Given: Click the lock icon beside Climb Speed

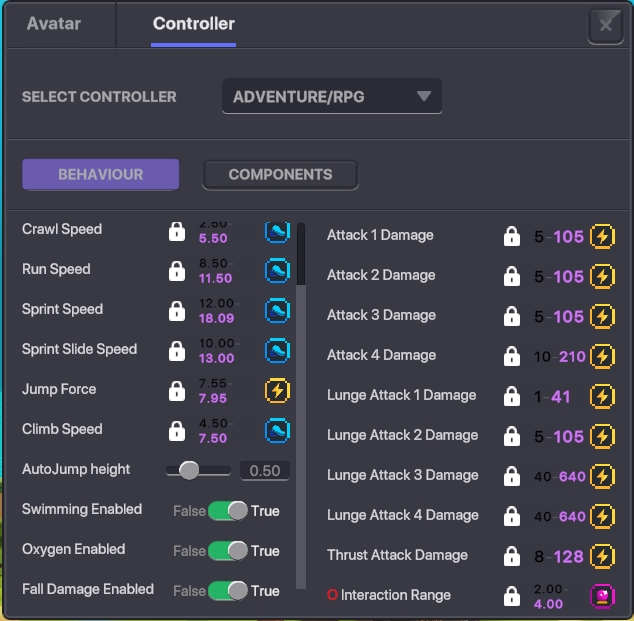Looking at the screenshot, I should pos(177,431).
